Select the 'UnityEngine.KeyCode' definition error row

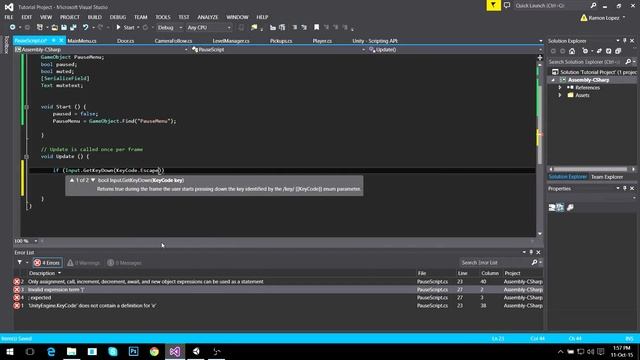278,306
